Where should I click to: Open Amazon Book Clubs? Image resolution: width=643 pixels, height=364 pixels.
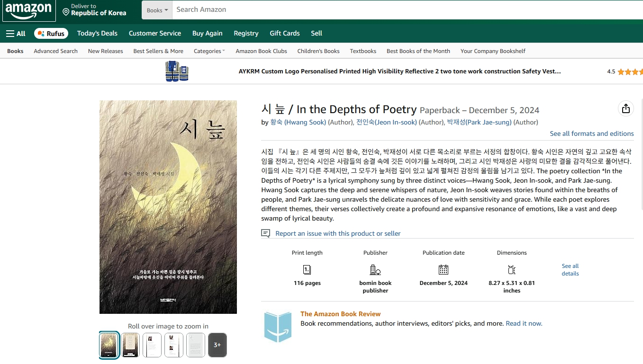click(261, 51)
